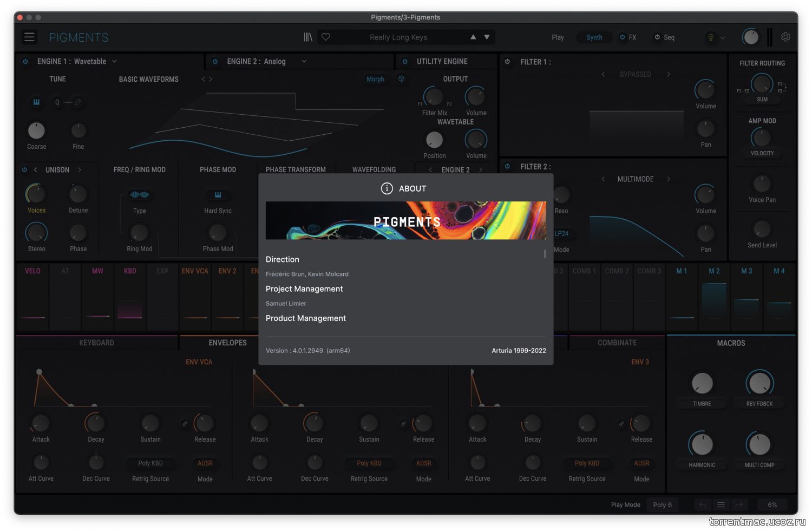
Task: Open the COMBINATE tab
Action: pos(617,343)
